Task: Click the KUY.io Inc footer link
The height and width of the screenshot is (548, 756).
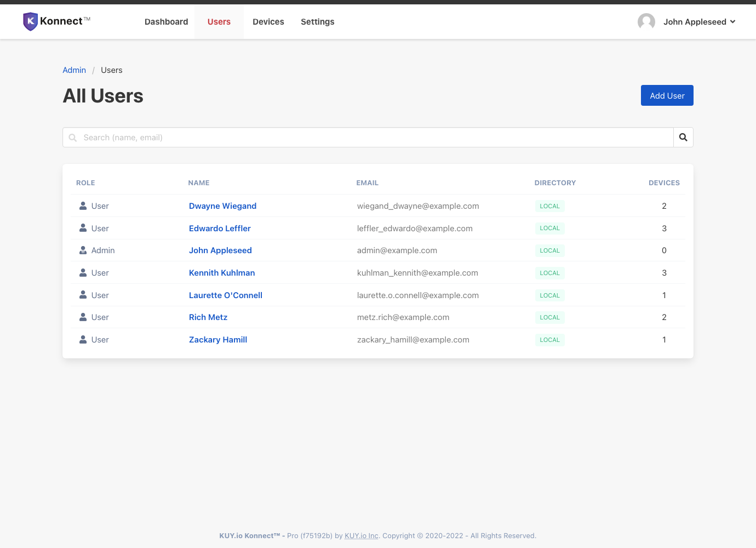Action: [362, 536]
